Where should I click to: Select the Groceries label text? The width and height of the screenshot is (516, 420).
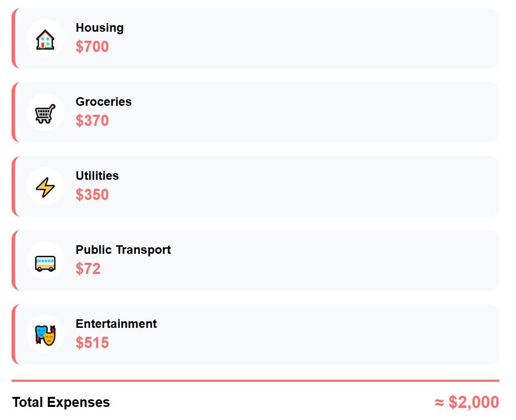point(104,102)
